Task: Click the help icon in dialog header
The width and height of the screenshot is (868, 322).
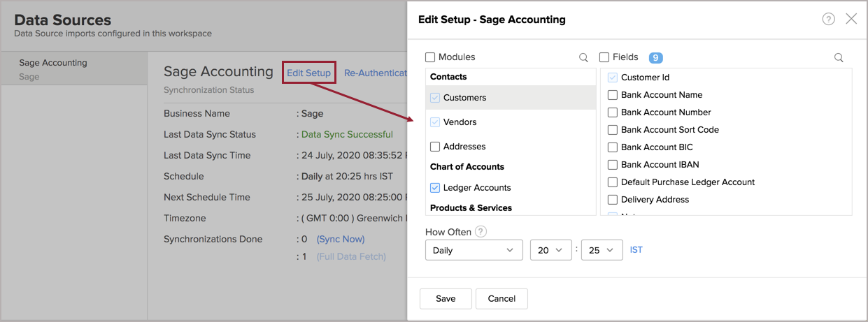Action: (828, 20)
